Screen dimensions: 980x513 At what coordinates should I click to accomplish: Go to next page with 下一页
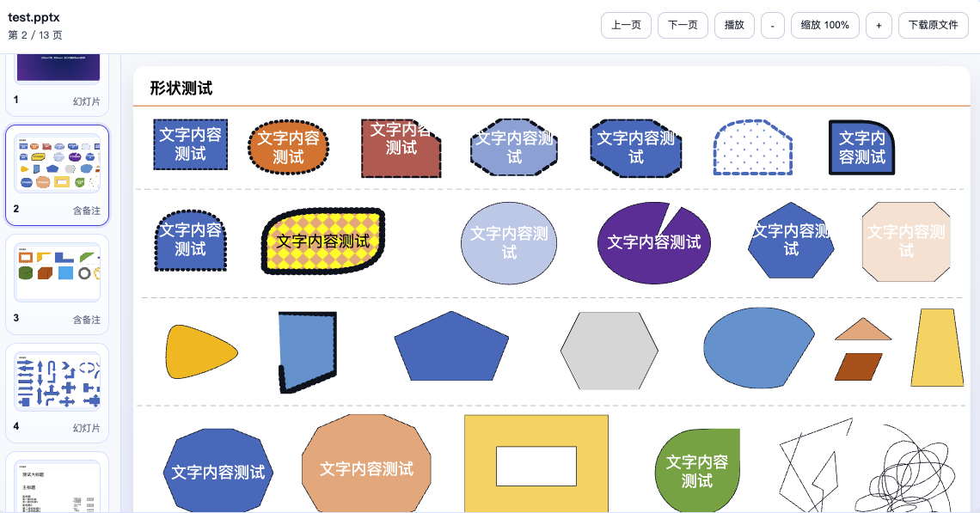(683, 25)
